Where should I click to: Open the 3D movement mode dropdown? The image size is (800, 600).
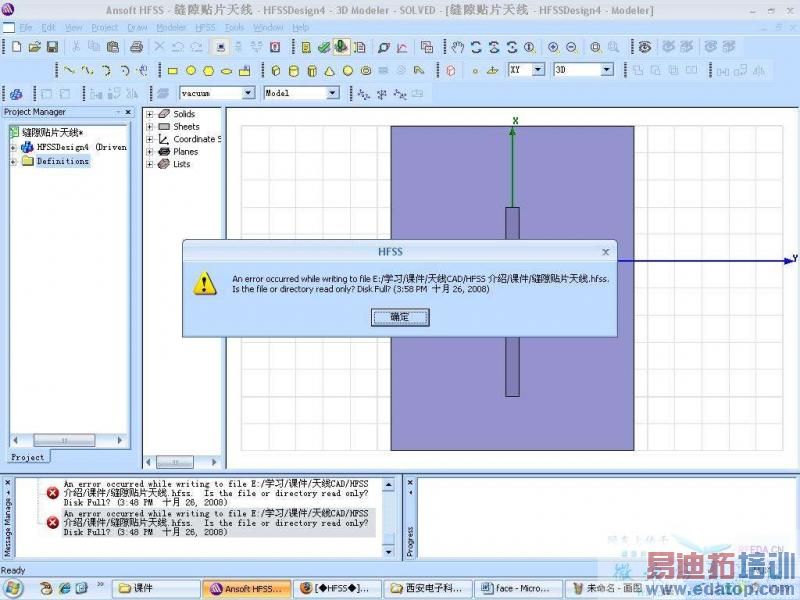click(x=607, y=69)
